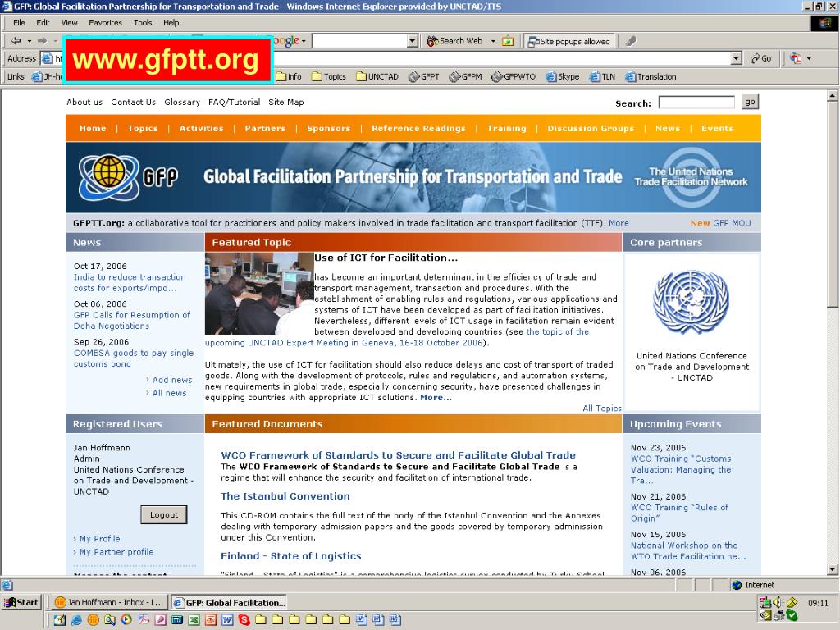Expand the address bar dropdown arrow
Image resolution: width=840 pixels, height=630 pixels.
pyautogui.click(x=737, y=58)
